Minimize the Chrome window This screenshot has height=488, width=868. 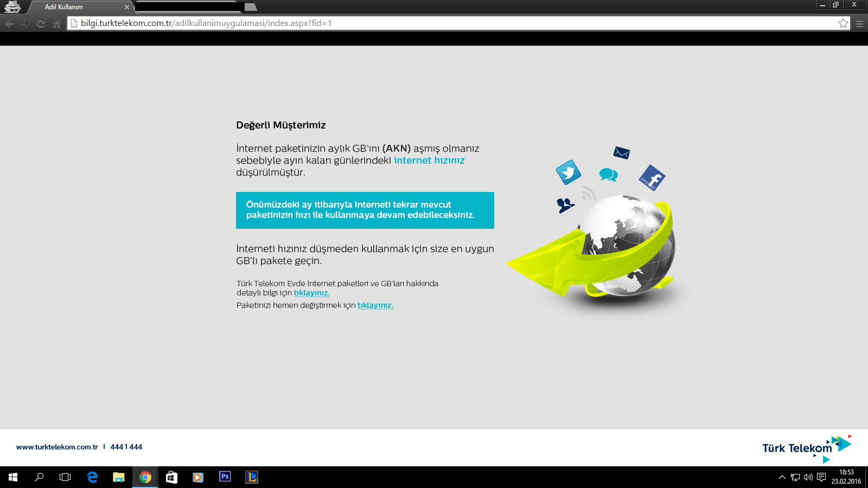point(822,4)
